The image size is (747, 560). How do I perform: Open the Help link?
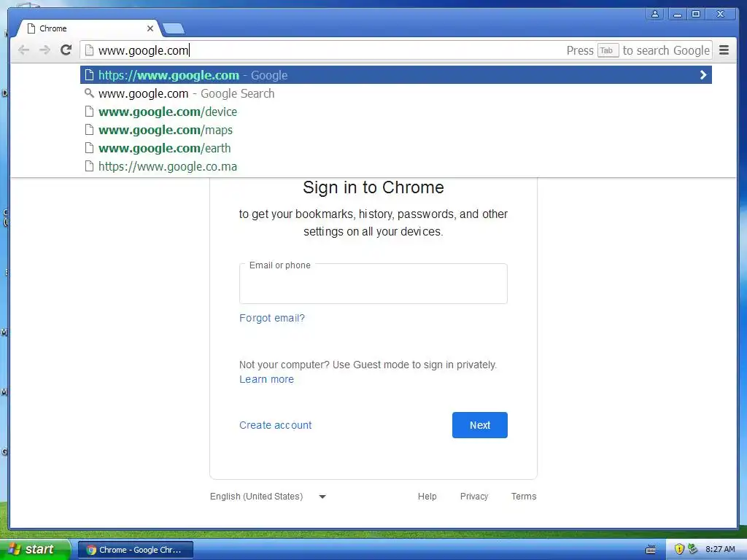[x=427, y=496]
